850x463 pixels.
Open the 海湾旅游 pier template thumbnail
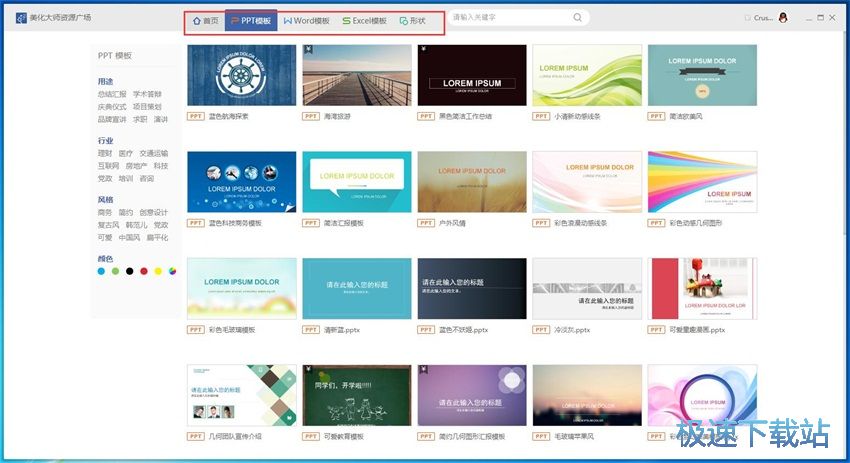357,75
